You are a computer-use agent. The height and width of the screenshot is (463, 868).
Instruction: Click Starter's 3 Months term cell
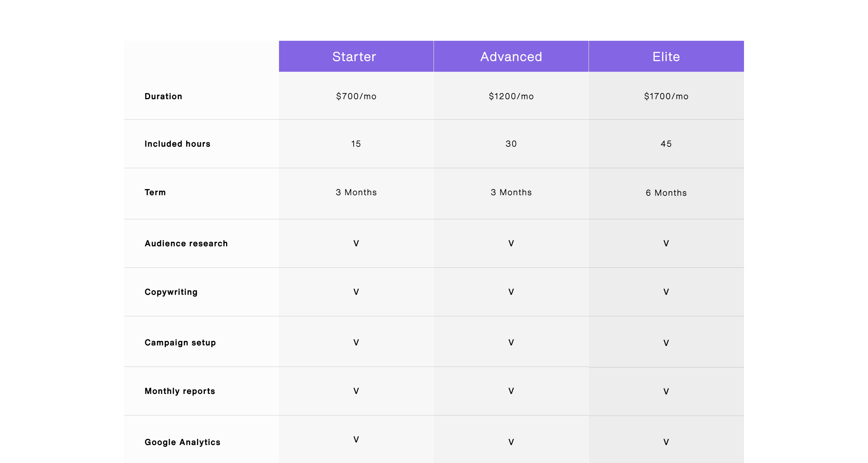356,192
